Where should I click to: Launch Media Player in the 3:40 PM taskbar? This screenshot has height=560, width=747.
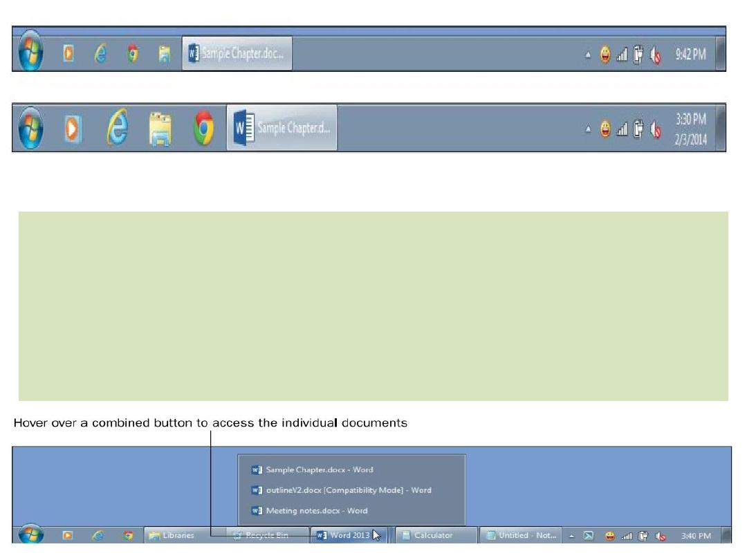68,536
